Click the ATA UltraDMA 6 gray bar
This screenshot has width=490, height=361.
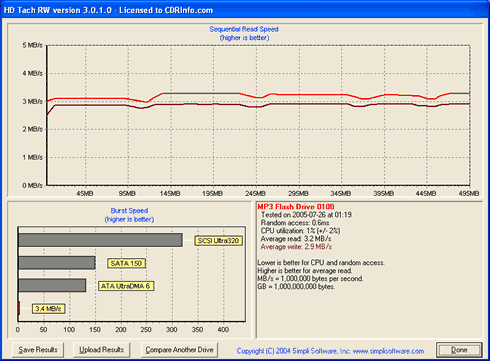[52, 286]
